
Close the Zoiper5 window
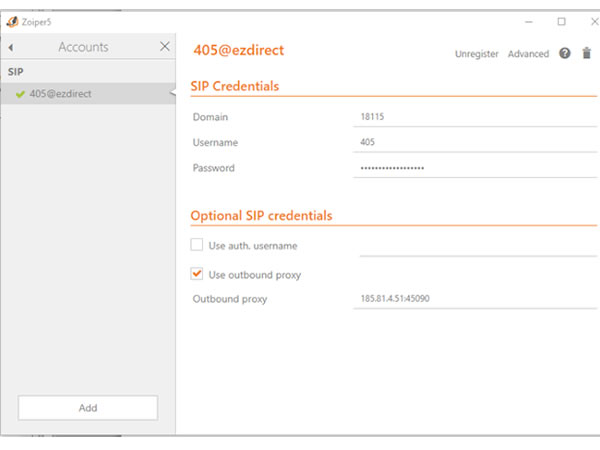click(595, 22)
